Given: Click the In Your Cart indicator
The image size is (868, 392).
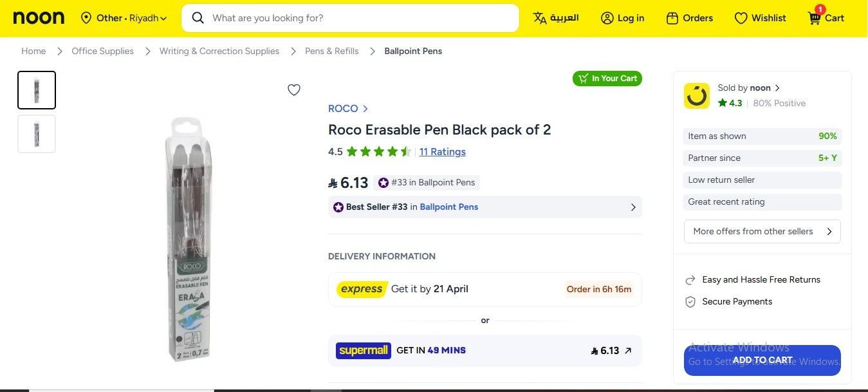Looking at the screenshot, I should pyautogui.click(x=607, y=78).
